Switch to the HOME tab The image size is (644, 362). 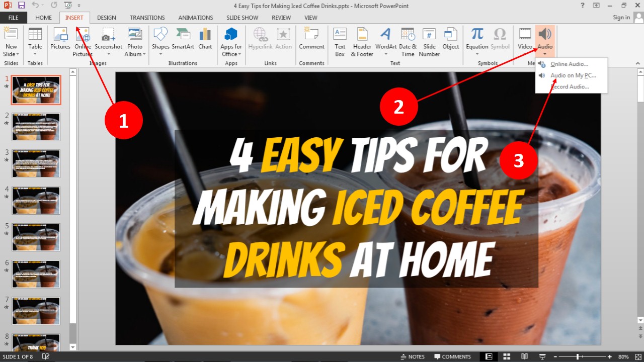coord(43,18)
